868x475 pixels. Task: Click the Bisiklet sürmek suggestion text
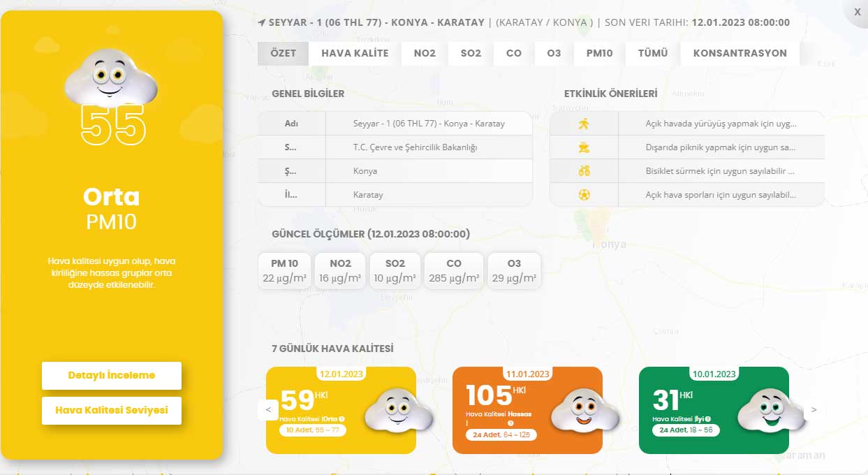(x=720, y=171)
